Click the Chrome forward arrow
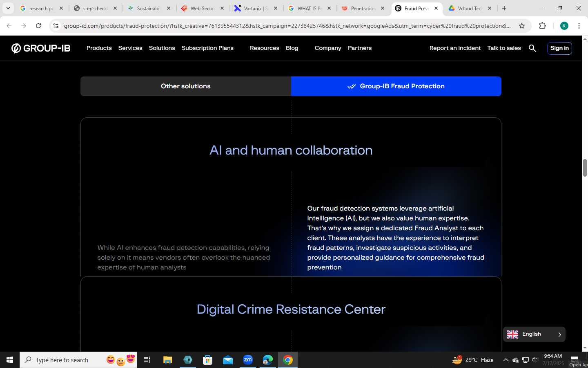Viewport: 588px width, 368px height. pos(24,26)
